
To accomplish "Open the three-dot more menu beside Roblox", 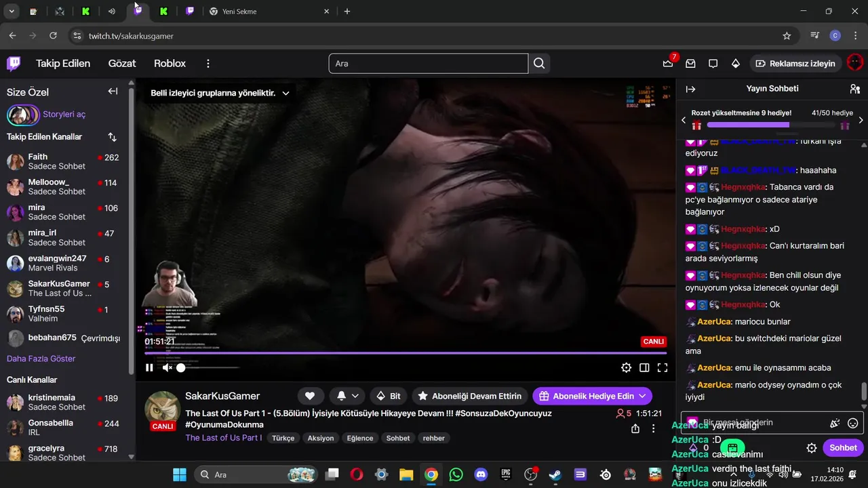I will [208, 63].
